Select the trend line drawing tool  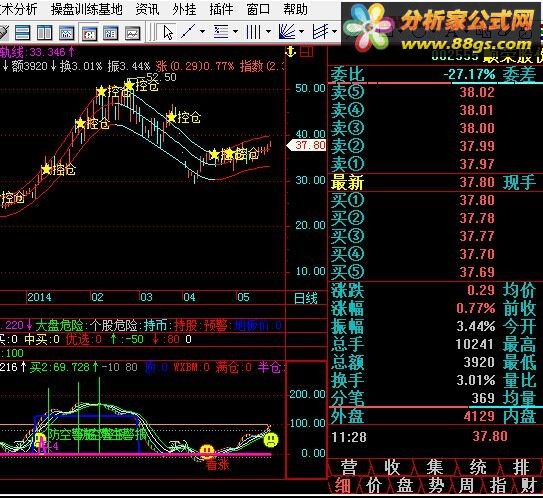pos(188,32)
